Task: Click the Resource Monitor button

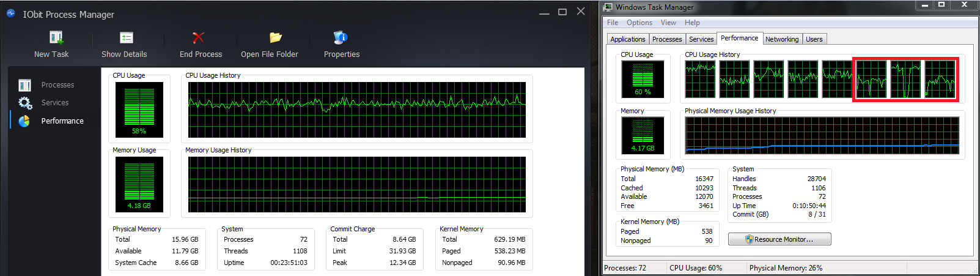Action: coord(779,239)
